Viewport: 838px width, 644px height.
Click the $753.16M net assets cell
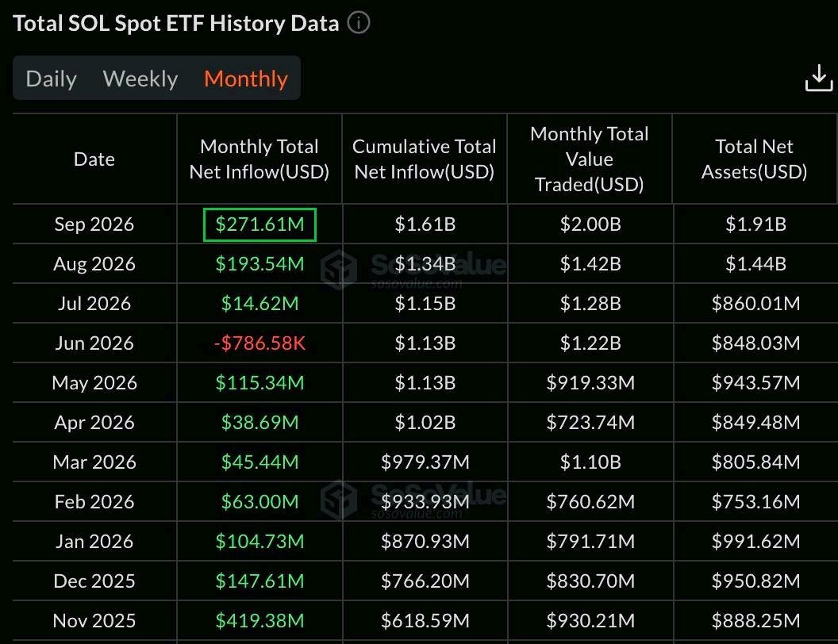(x=755, y=501)
